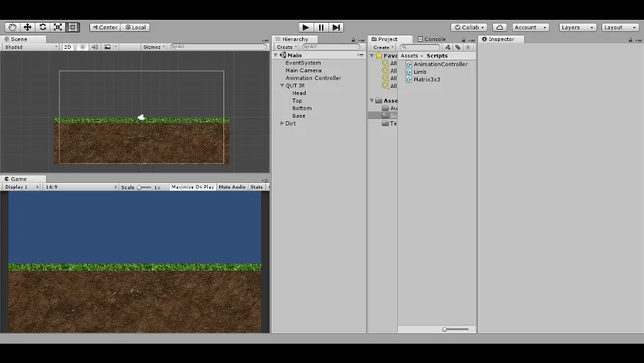Select Animation Controller object
644x363 pixels.
click(313, 78)
